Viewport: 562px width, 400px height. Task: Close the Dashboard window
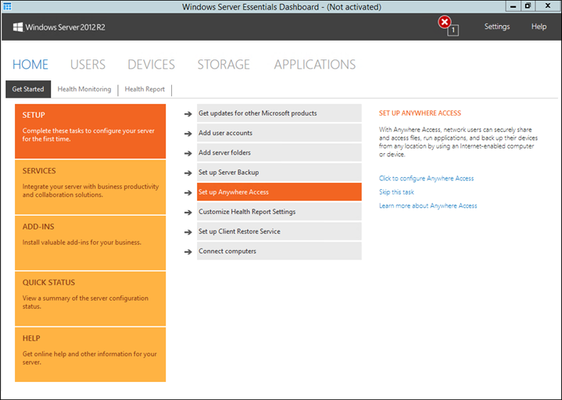(548, 6)
